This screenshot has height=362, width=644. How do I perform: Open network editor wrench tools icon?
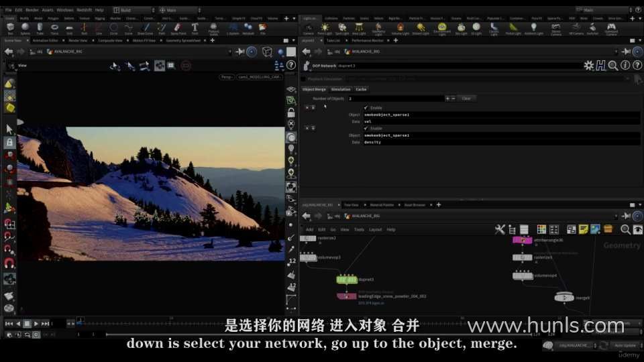click(x=499, y=229)
